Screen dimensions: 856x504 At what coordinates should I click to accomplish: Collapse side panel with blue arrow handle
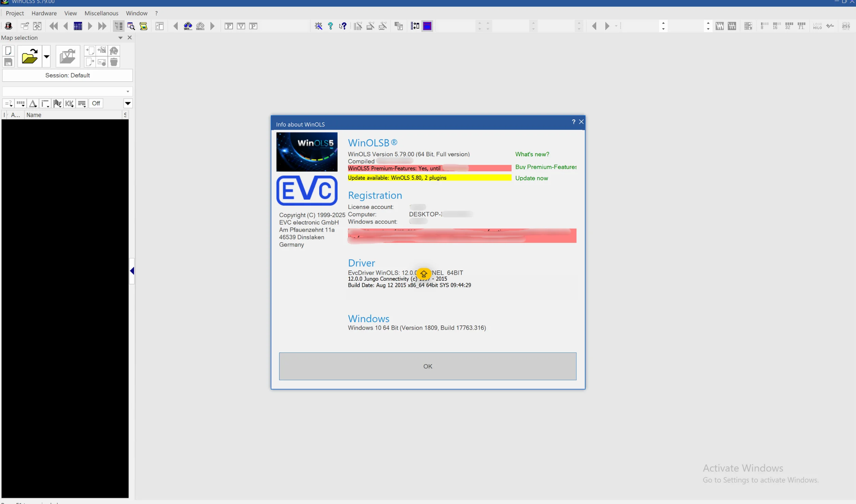pos(132,271)
